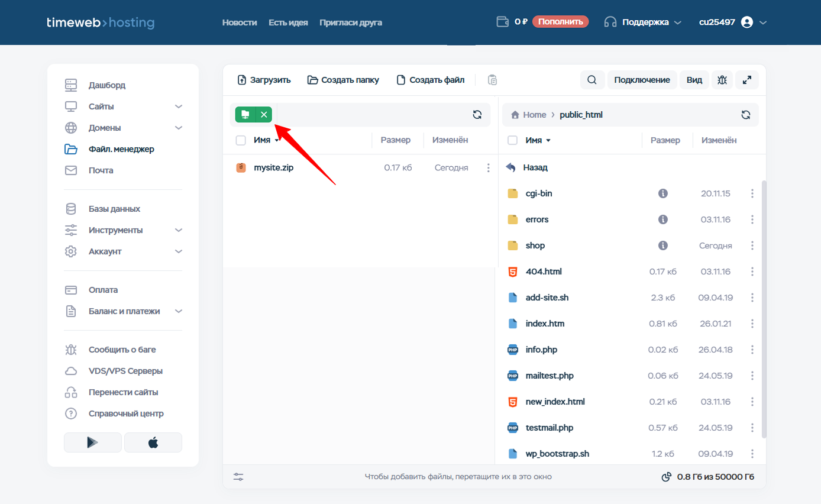This screenshot has width=821, height=504.
Task: Click the search magnifier icon in toolbar
Action: pyautogui.click(x=592, y=80)
